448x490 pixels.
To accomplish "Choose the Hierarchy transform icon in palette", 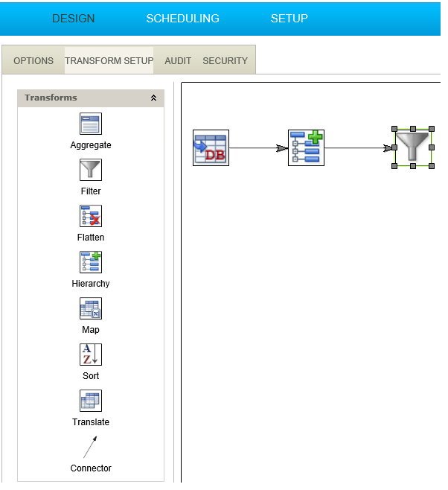I will (91, 262).
